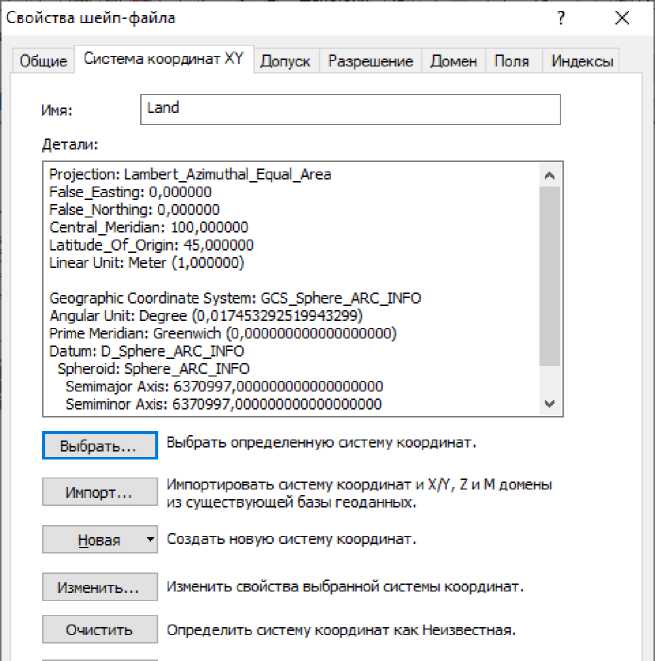Viewport: 655px width, 661px height.
Task: Click the Изменить свойства выбранной системы координат text
Action: point(345,587)
